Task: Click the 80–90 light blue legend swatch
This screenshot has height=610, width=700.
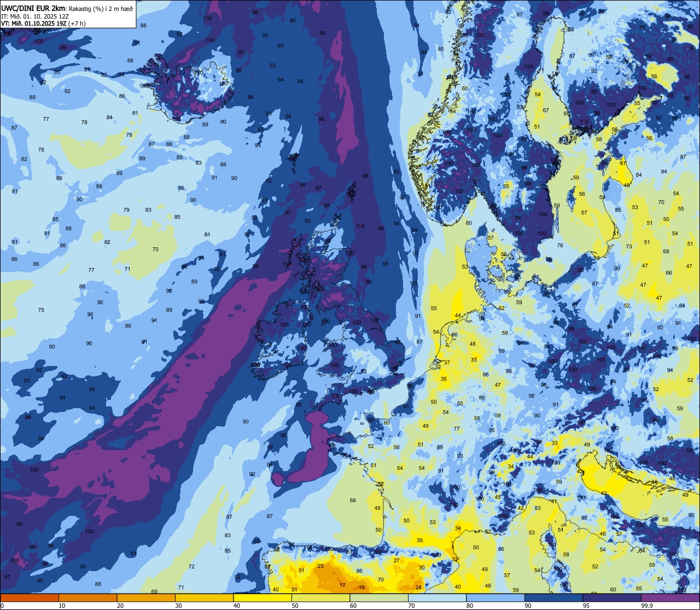Action: [495, 597]
